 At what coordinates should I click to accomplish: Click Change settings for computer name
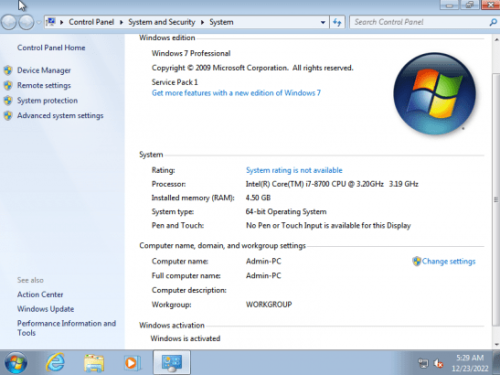[x=449, y=261]
